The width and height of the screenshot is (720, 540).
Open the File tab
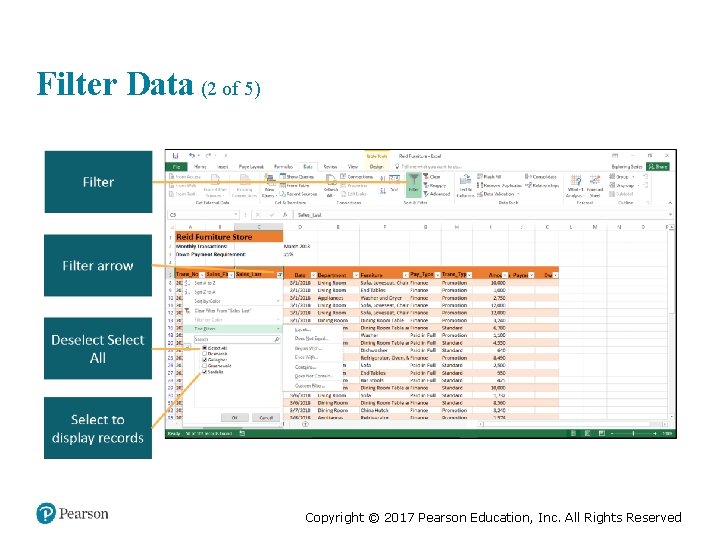[x=176, y=167]
